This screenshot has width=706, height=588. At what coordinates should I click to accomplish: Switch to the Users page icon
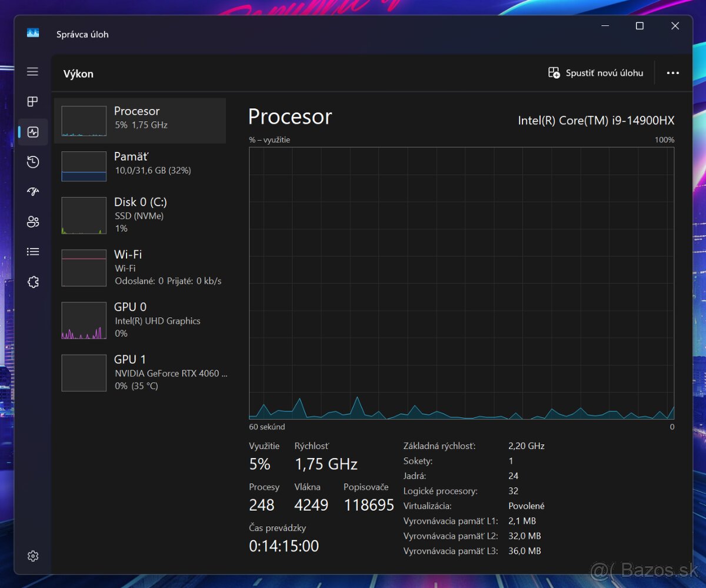pos(32,222)
